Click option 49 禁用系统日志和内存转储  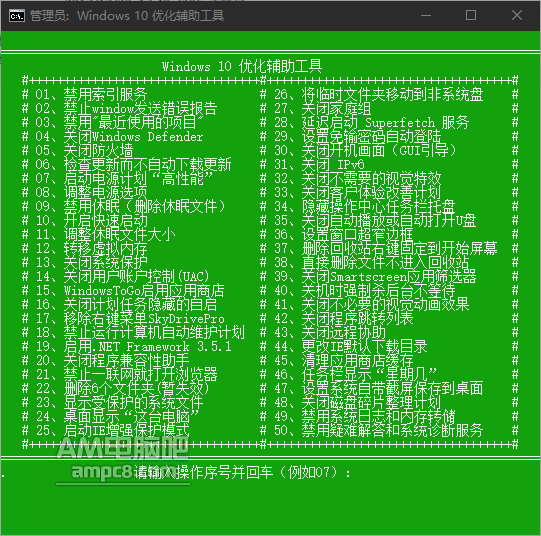tap(365, 417)
